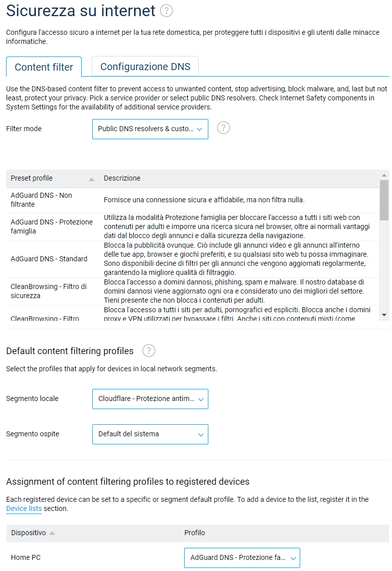The image size is (392, 571).
Task: Open the Segmento ospite dropdown
Action: coord(150,434)
